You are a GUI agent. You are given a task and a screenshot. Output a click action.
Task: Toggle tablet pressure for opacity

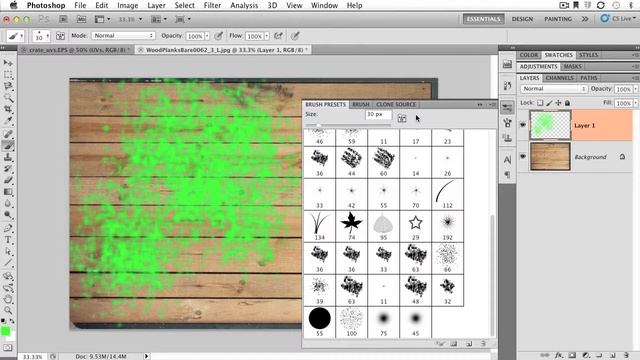click(x=219, y=36)
